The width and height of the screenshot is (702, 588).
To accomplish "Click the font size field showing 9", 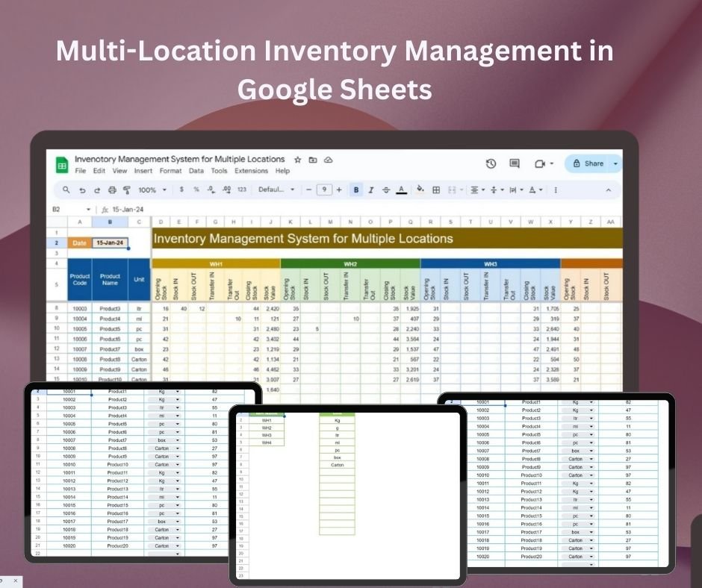I will coord(324,190).
